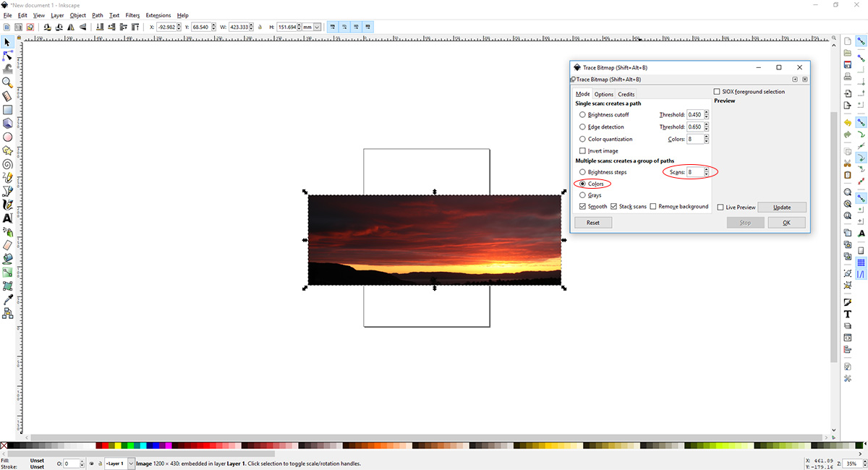
Task: Select the Dropper color picker tool
Action: tap(7, 299)
